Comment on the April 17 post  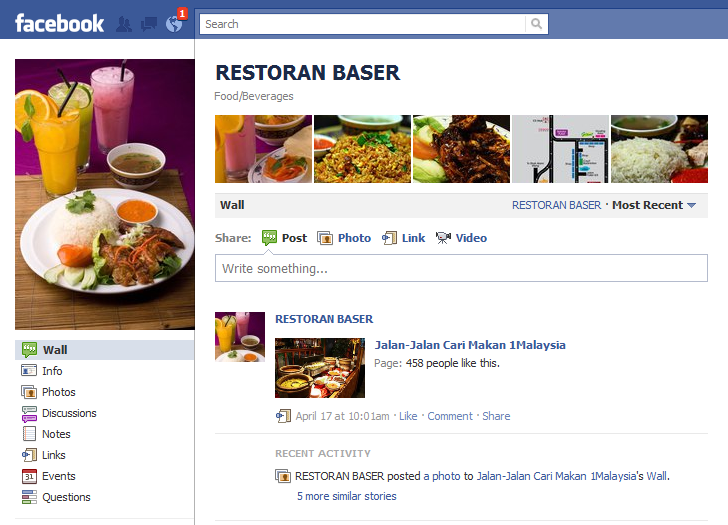coord(450,416)
